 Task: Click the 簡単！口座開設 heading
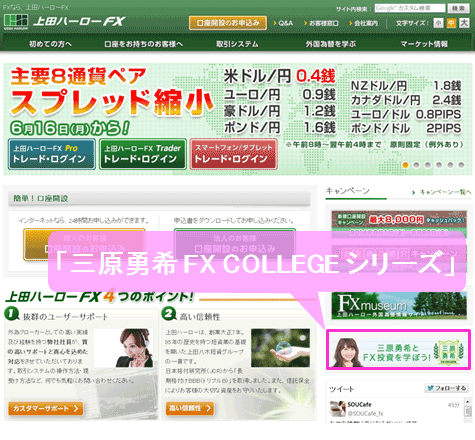click(x=40, y=199)
